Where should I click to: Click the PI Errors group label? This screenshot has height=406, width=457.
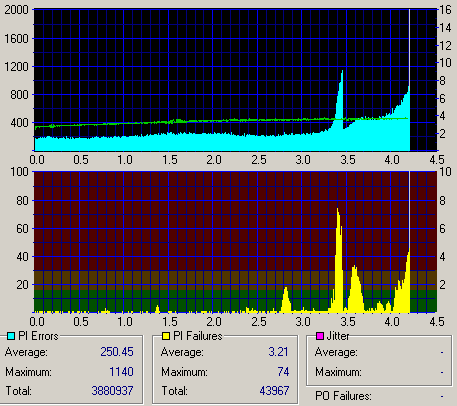[38, 336]
